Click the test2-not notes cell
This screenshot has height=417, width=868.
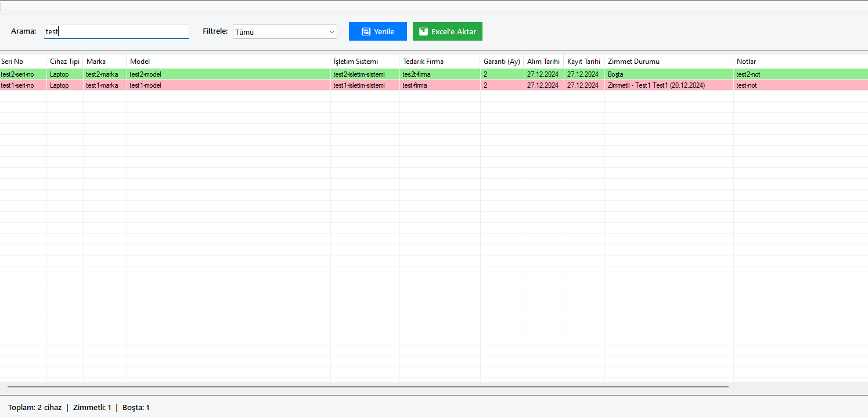[x=801, y=74]
